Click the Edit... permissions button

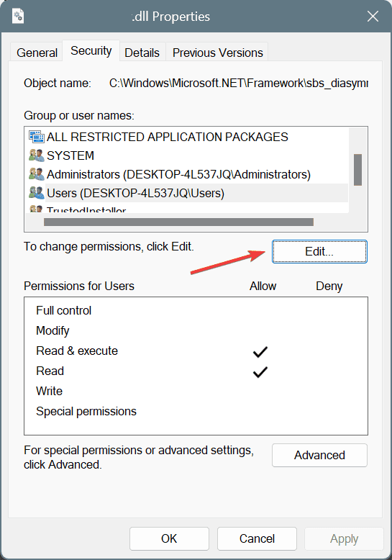point(319,252)
